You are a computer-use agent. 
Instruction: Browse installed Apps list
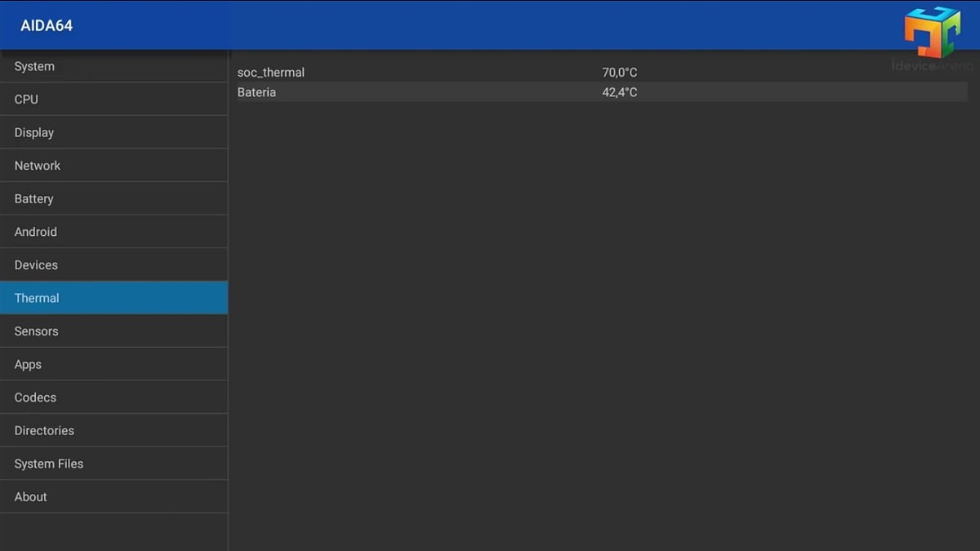pos(27,364)
